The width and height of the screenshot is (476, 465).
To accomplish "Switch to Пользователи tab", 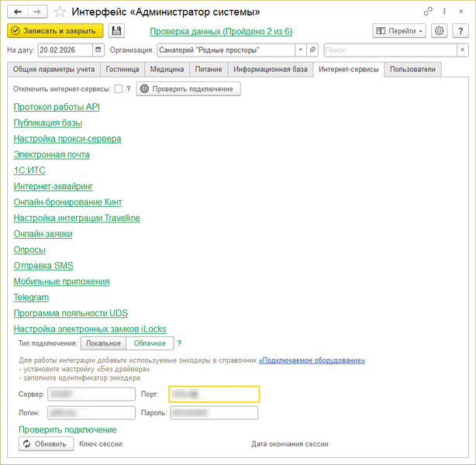I will (x=412, y=70).
